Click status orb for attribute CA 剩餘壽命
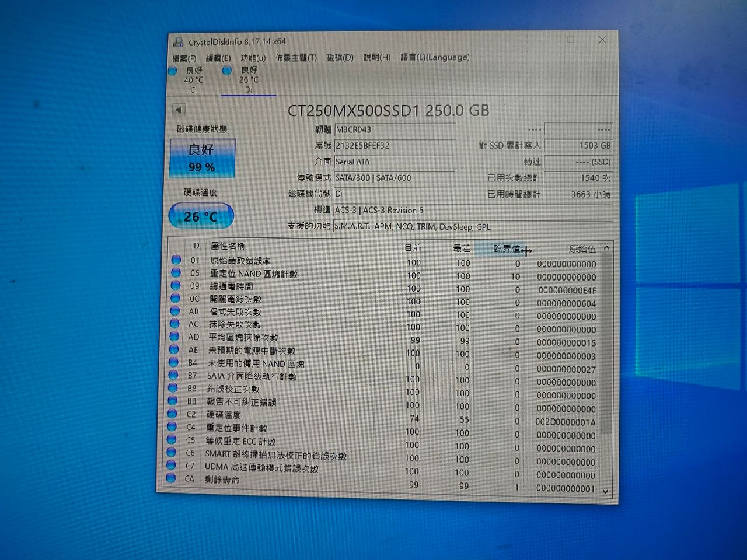 click(171, 478)
